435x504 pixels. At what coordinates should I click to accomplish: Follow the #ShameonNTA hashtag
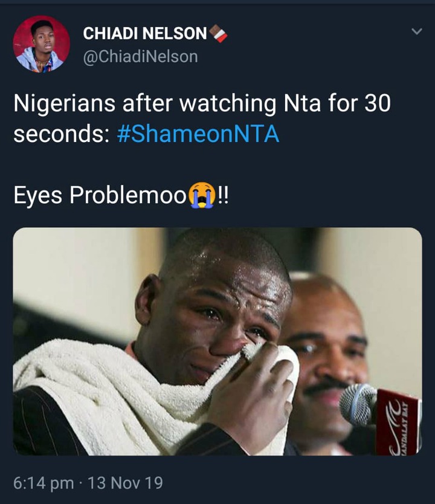[x=198, y=134]
